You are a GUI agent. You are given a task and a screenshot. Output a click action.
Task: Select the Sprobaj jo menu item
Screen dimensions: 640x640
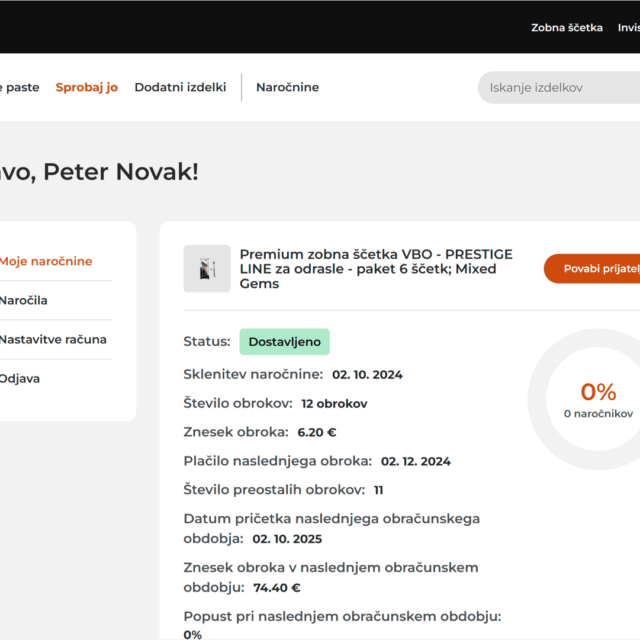[x=87, y=87]
